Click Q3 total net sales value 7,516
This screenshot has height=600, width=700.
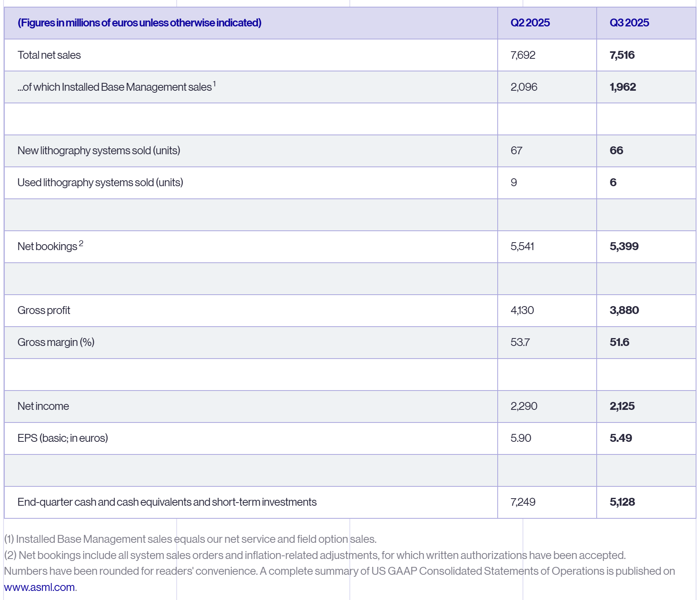(x=622, y=55)
